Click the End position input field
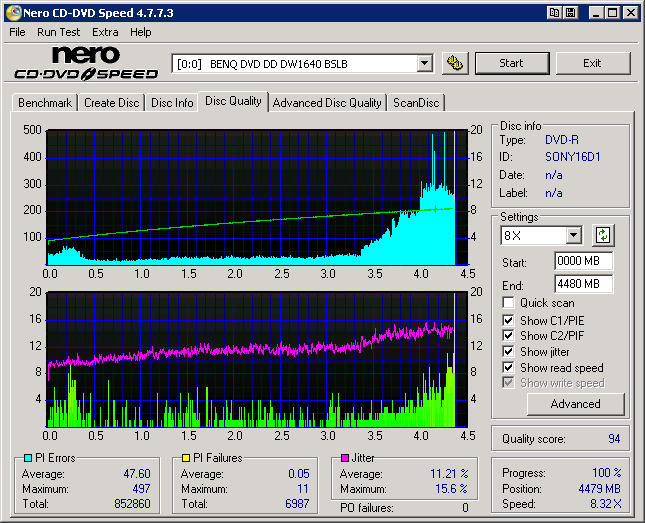Viewport: 645px width, 523px height. click(x=583, y=284)
